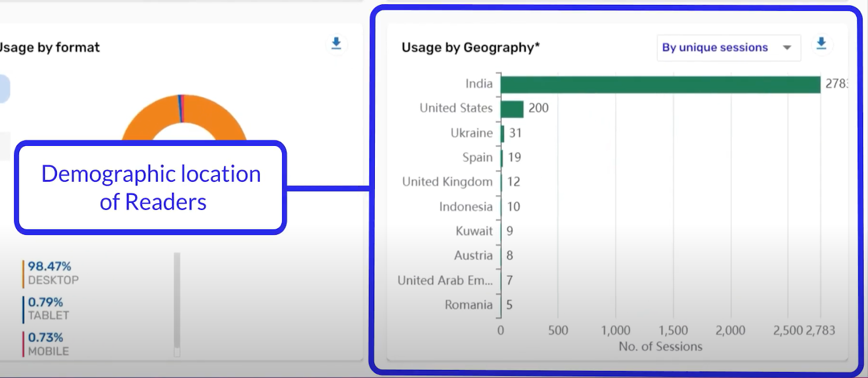This screenshot has width=868, height=378.
Task: Click the United States country label
Action: click(x=456, y=108)
